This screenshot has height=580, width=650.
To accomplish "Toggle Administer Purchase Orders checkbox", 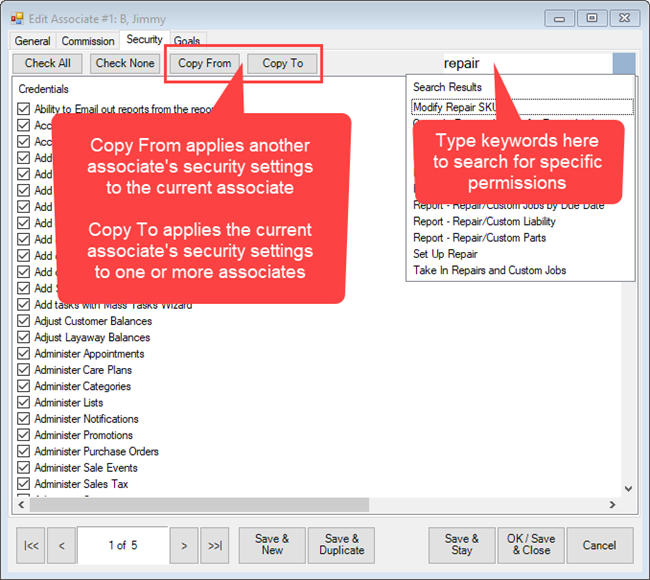I will pyautogui.click(x=24, y=451).
